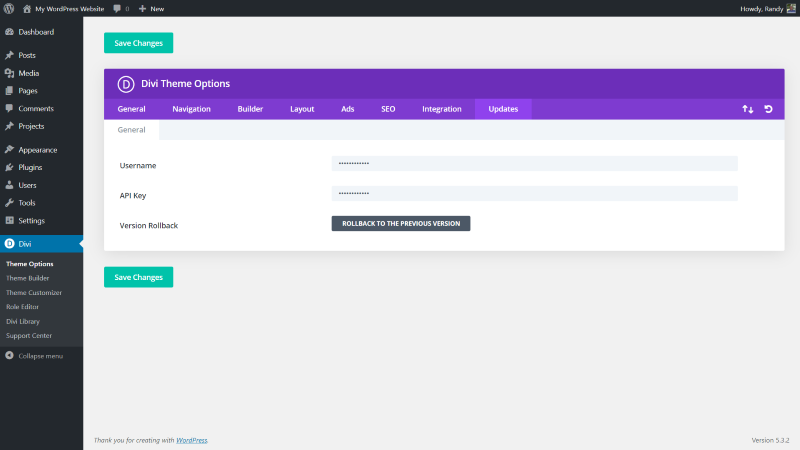The image size is (800, 450).
Task: Open import/export arrows icon in Divi panel
Action: [x=747, y=109]
